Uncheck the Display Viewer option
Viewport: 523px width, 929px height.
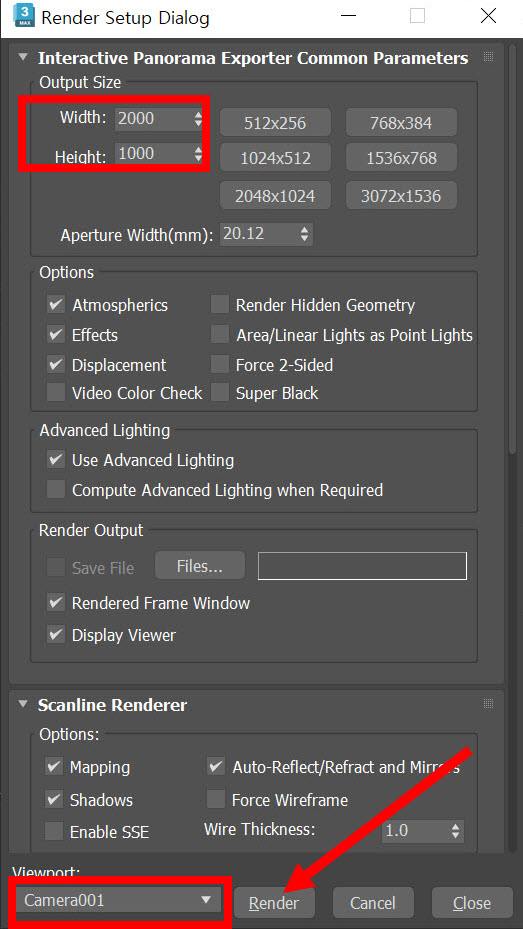pos(56,635)
